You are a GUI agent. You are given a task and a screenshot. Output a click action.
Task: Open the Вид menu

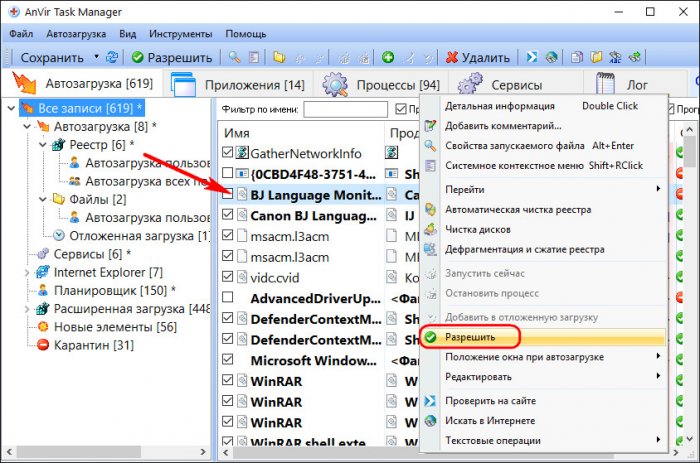click(127, 34)
